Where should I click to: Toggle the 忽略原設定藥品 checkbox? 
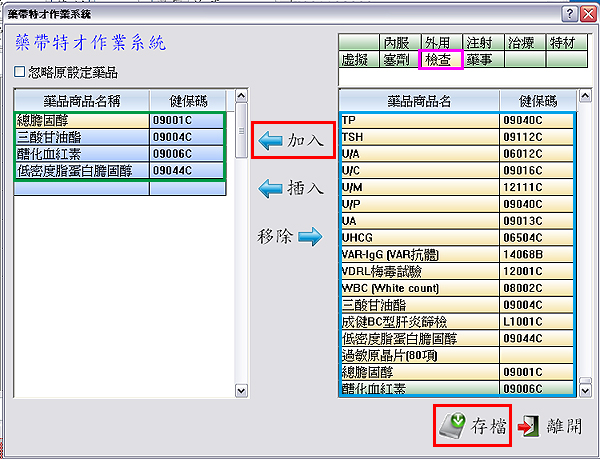tap(21, 72)
